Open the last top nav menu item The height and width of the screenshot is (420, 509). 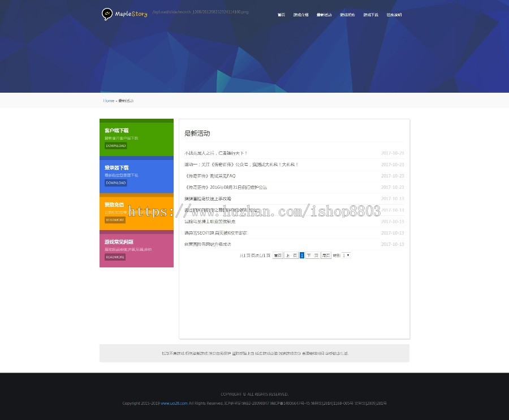(394, 15)
